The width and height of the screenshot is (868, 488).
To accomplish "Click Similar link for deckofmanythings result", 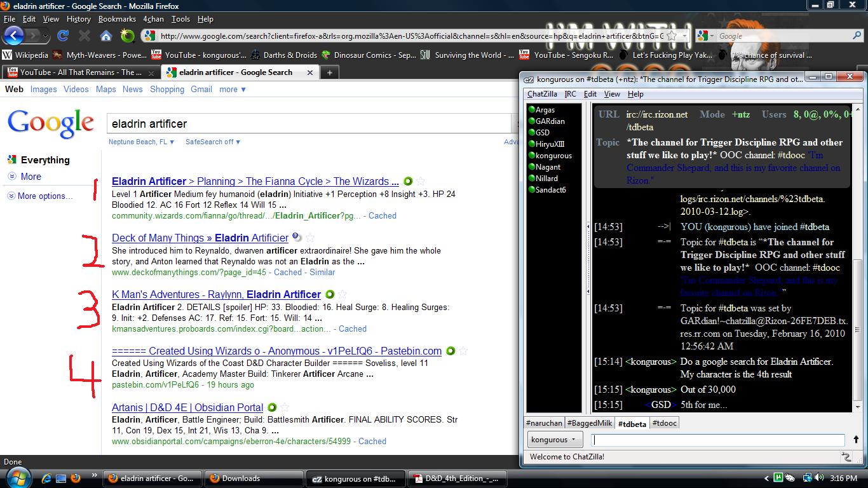I will (x=322, y=273).
